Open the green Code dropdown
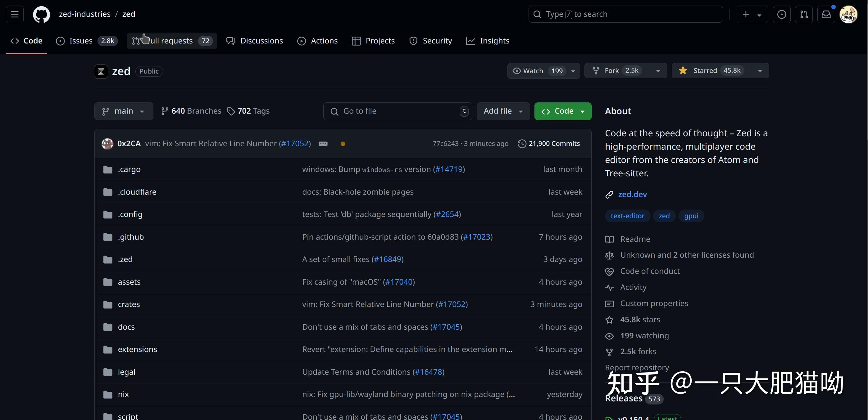This screenshot has height=420, width=868. click(562, 111)
